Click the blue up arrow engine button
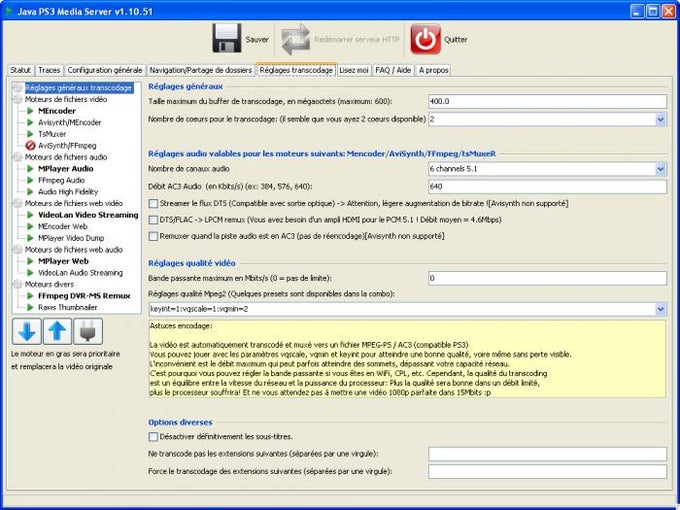The width and height of the screenshot is (680, 510). (x=57, y=331)
